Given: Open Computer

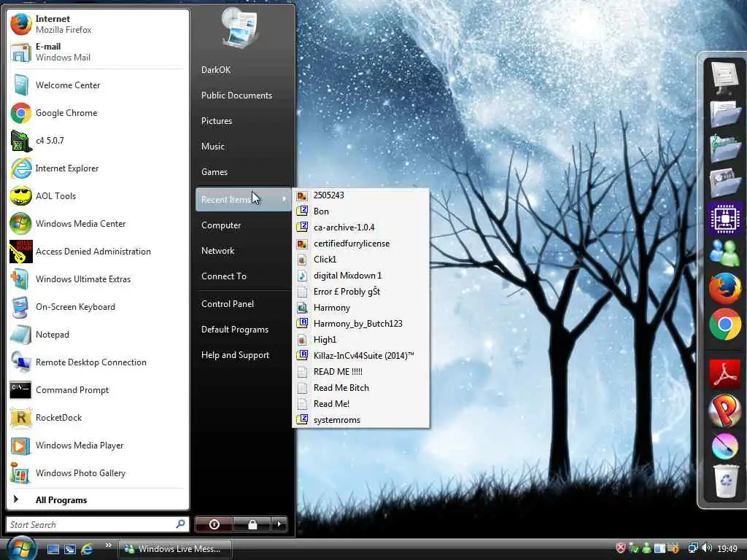Looking at the screenshot, I should pos(243,225).
